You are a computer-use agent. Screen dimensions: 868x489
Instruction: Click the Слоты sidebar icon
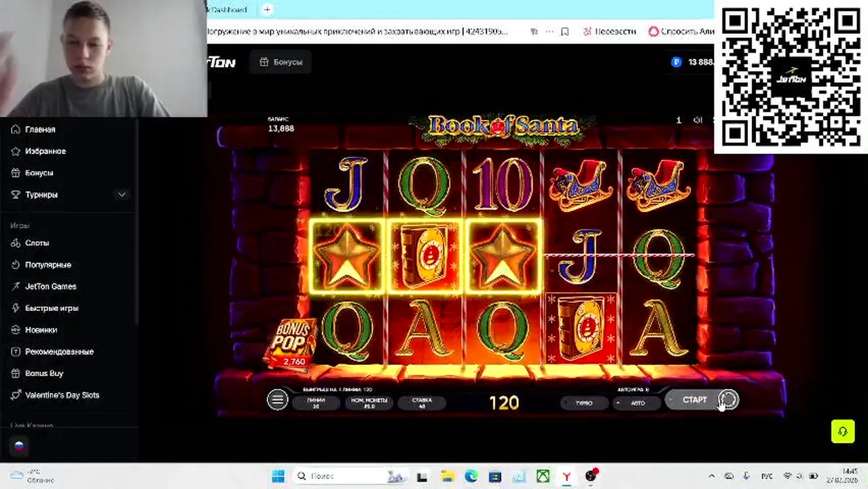point(16,242)
